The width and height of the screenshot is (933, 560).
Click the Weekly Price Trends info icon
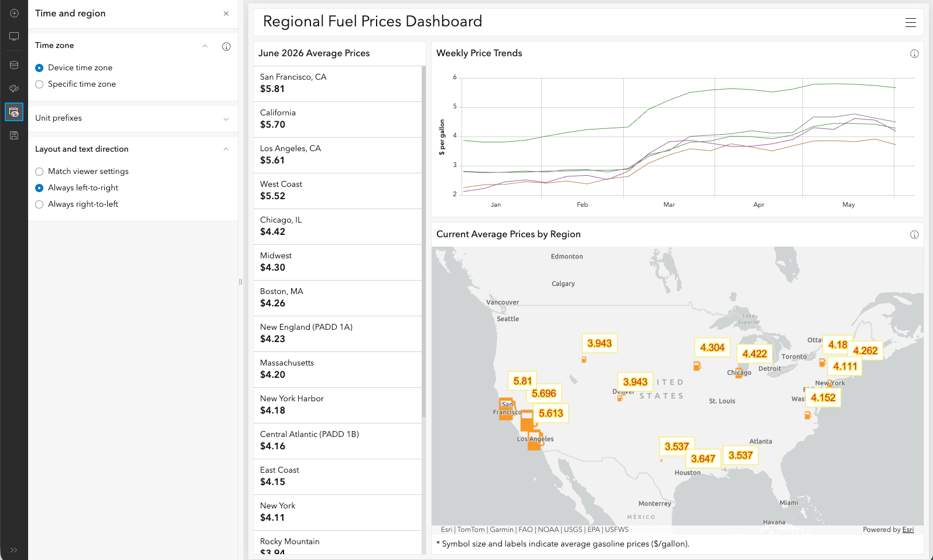tap(914, 53)
